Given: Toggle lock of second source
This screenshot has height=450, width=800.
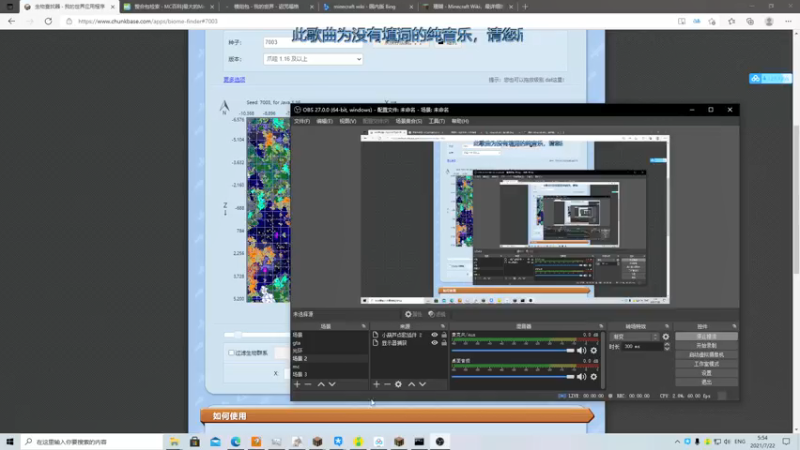Looking at the screenshot, I should (444, 343).
